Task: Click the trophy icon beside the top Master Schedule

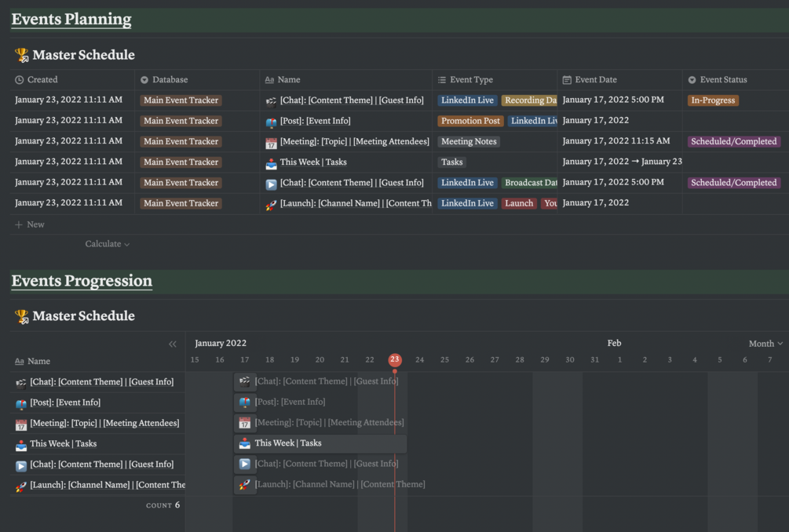Action: [x=21, y=56]
